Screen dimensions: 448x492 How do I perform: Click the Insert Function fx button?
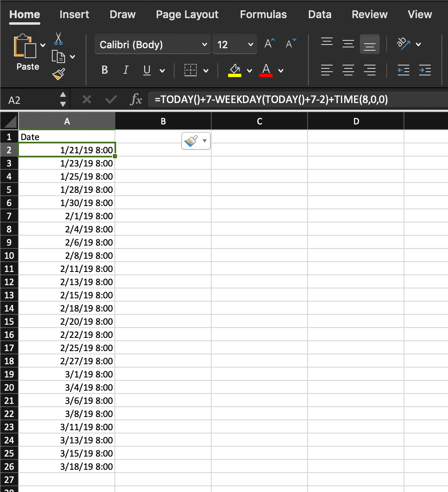pos(135,99)
